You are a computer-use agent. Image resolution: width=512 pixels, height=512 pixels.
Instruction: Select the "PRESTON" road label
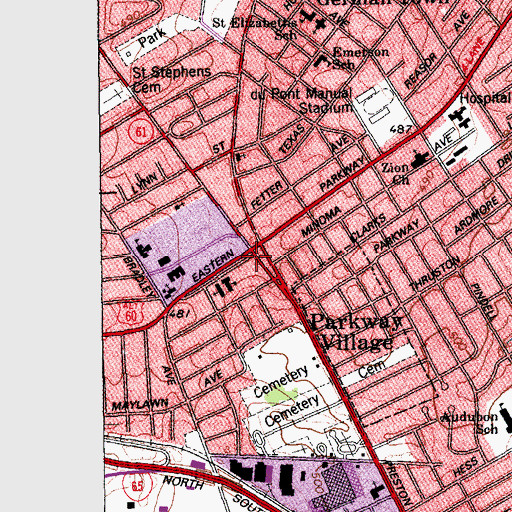(398, 483)
